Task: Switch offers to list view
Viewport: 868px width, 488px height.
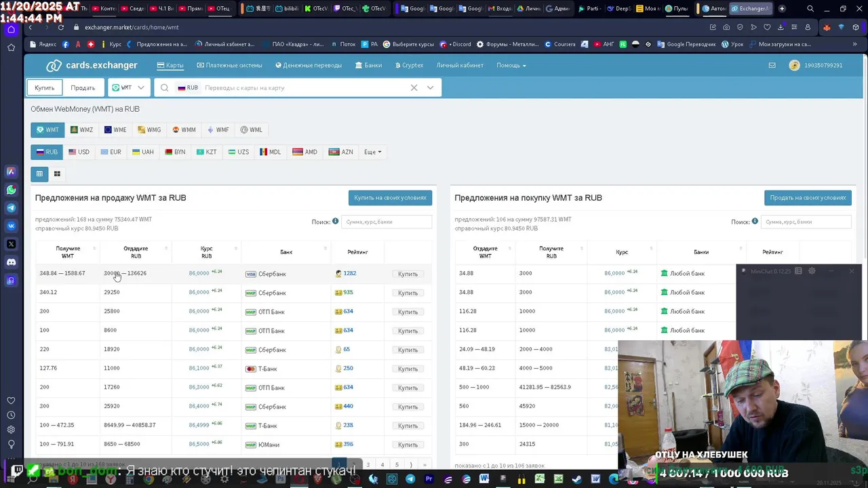Action: [39, 174]
